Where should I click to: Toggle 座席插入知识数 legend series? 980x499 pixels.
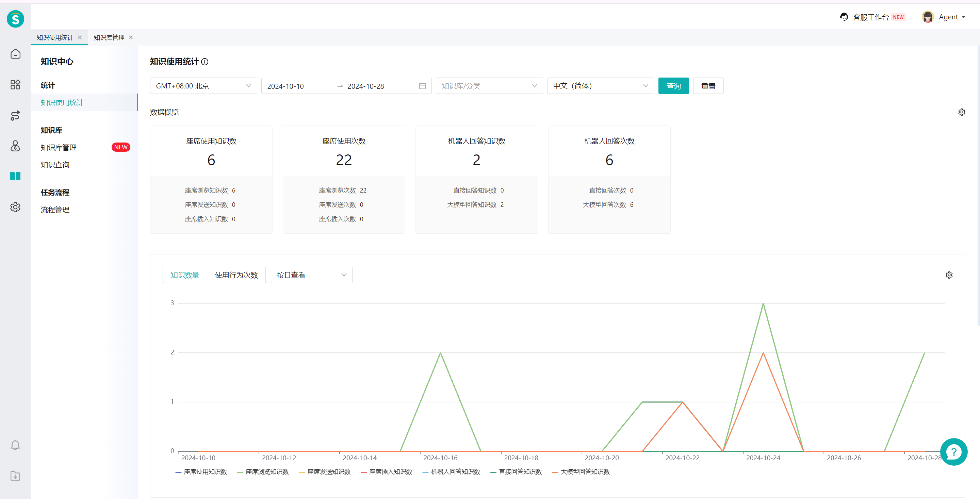pos(386,471)
